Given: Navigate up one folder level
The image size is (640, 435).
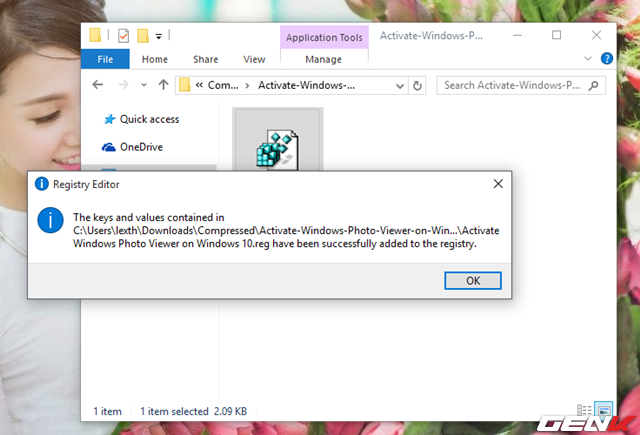Looking at the screenshot, I should [x=164, y=85].
